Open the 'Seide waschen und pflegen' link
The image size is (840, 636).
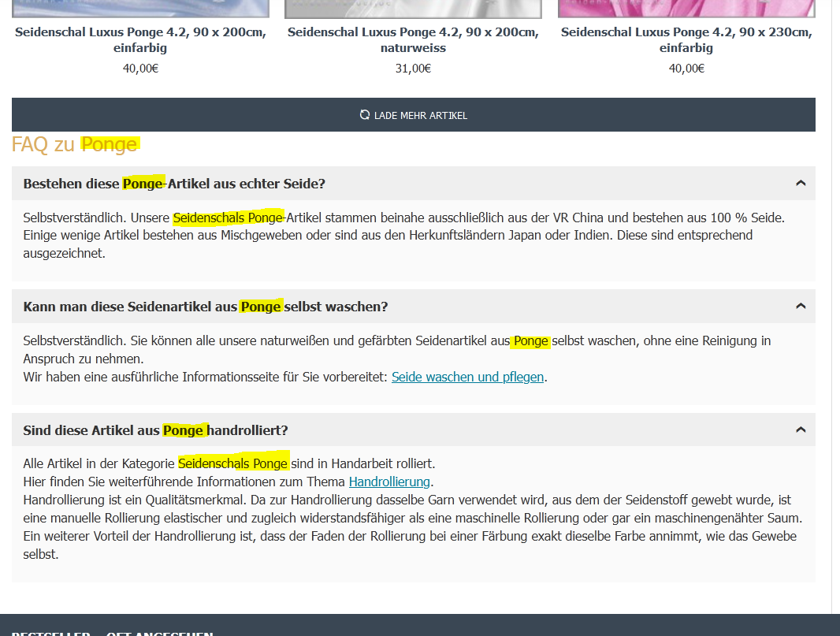(x=467, y=377)
